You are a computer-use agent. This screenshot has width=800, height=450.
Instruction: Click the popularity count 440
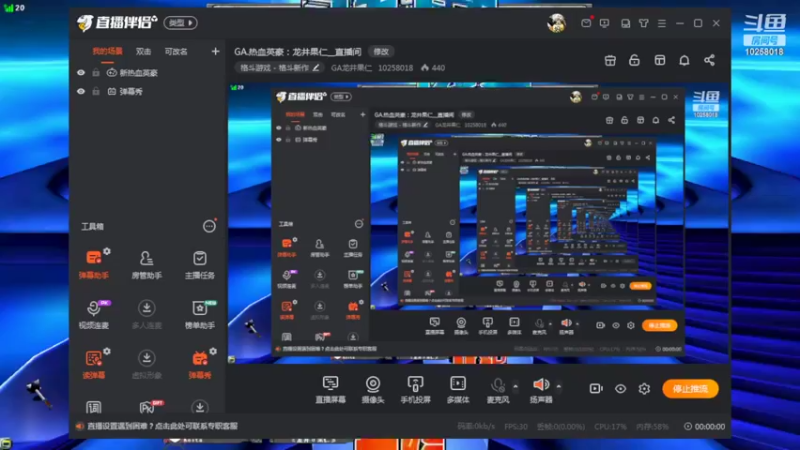tap(433, 67)
